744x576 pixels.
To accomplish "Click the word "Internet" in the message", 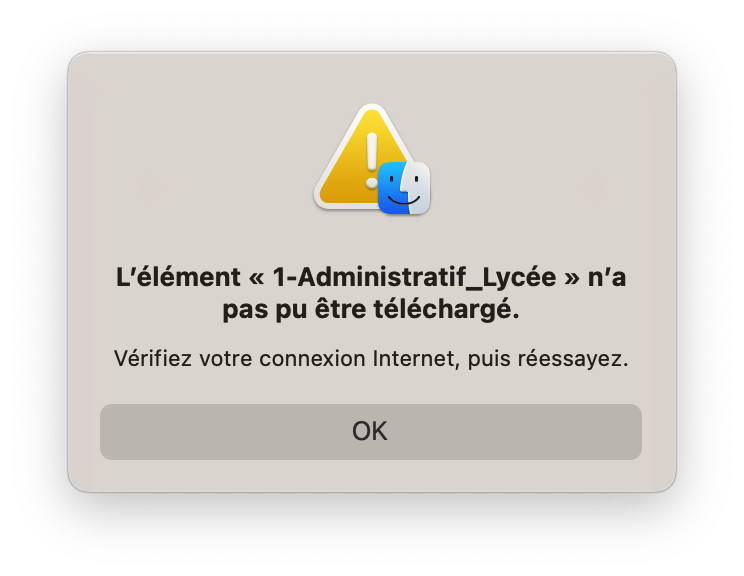I will [x=416, y=358].
